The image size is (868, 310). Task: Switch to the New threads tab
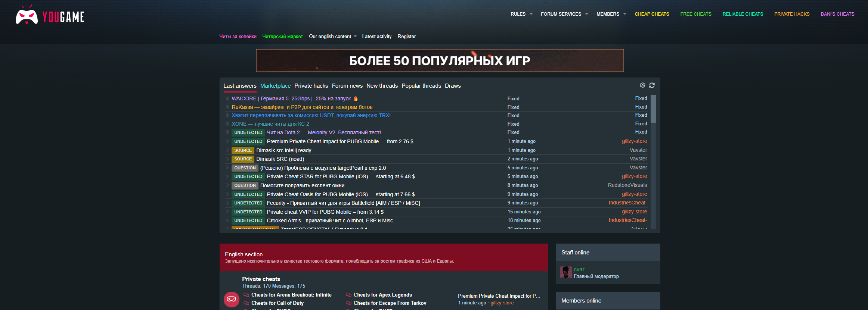point(382,86)
